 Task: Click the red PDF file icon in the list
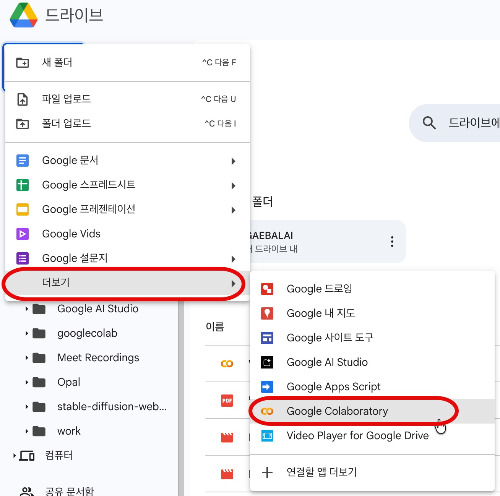click(227, 400)
